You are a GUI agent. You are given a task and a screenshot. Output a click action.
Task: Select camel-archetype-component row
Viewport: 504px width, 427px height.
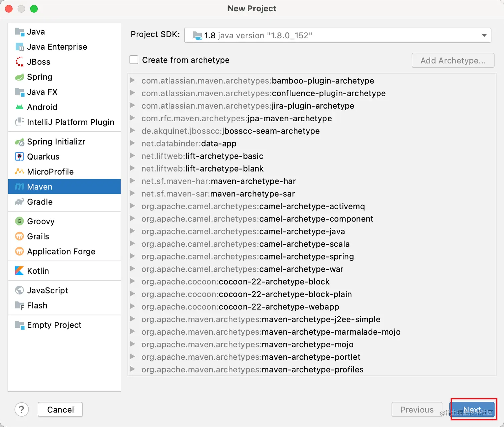(x=312, y=219)
